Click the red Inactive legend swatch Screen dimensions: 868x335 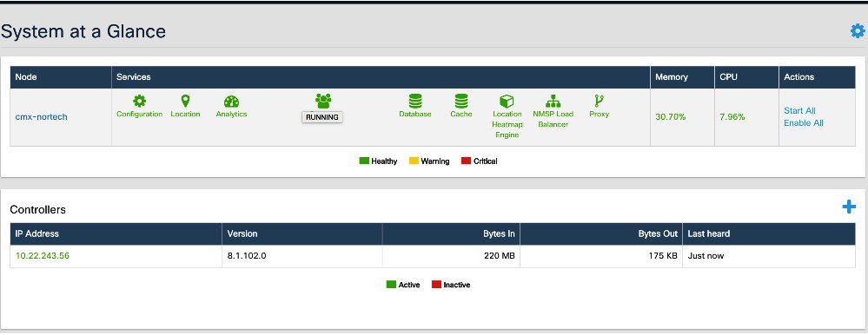pyautogui.click(x=437, y=285)
